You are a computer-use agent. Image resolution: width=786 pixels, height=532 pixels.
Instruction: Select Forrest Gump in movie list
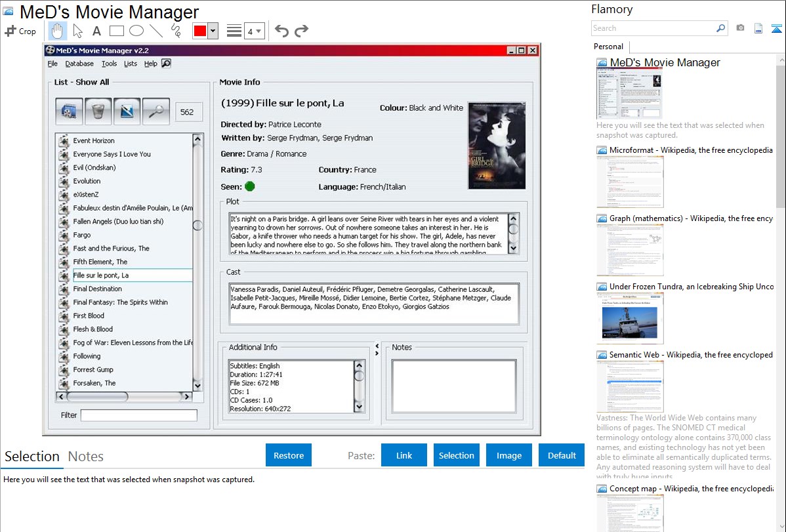pyautogui.click(x=93, y=369)
